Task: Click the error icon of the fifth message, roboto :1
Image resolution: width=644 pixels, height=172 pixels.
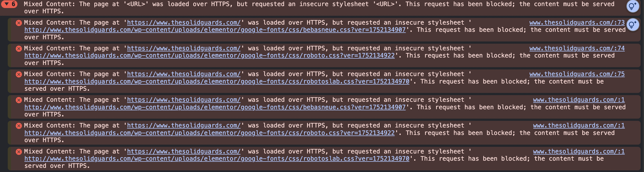Action: click(x=19, y=126)
